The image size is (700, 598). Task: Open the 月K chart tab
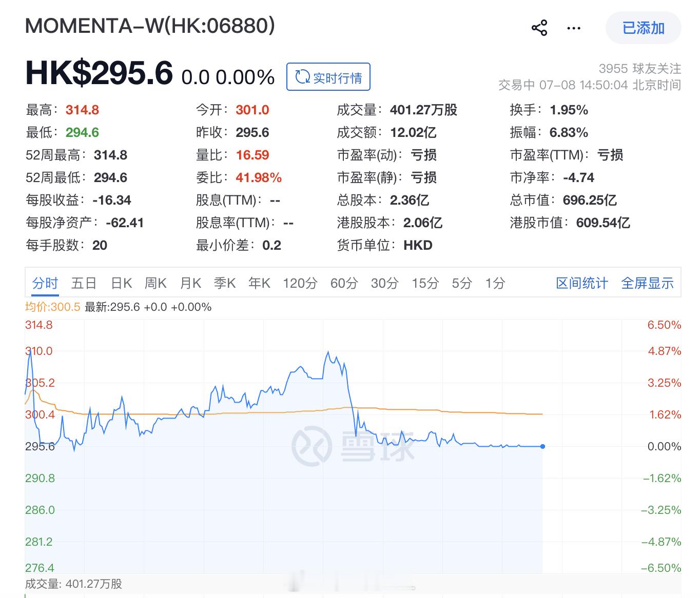pyautogui.click(x=190, y=283)
